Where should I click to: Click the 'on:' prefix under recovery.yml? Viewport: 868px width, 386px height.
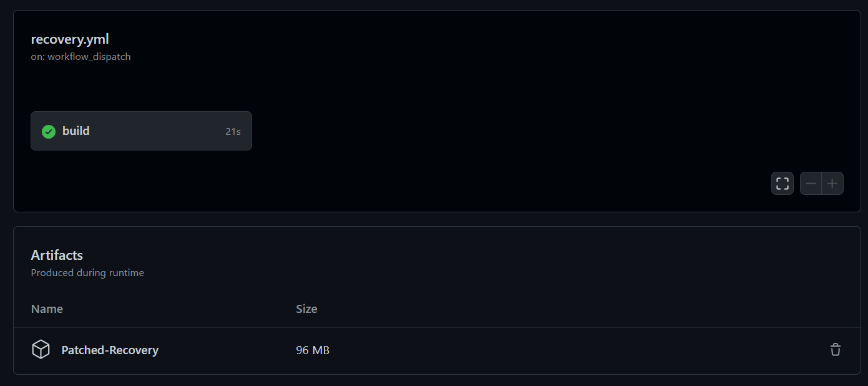pyautogui.click(x=38, y=57)
